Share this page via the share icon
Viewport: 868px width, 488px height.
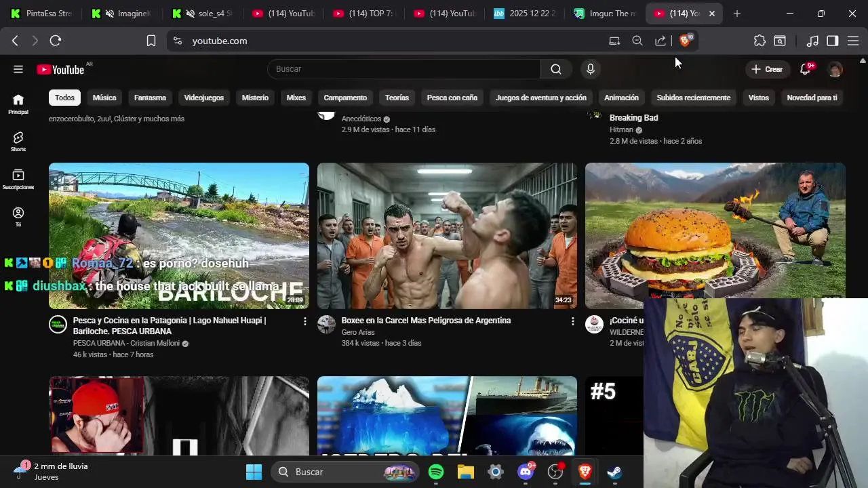[x=660, y=41]
